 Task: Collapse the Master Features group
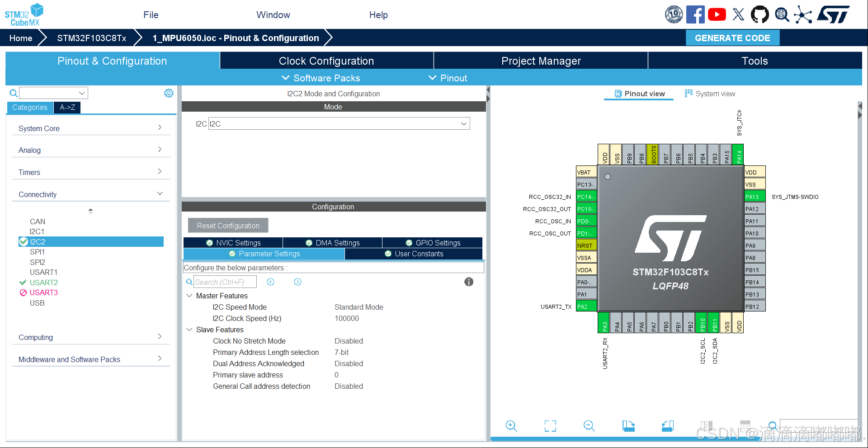189,296
